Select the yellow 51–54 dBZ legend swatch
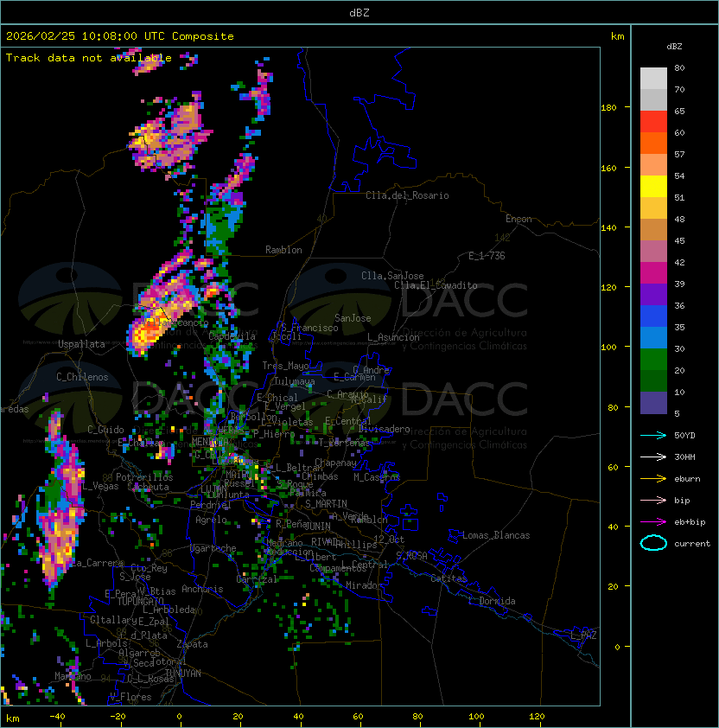 coord(653,186)
